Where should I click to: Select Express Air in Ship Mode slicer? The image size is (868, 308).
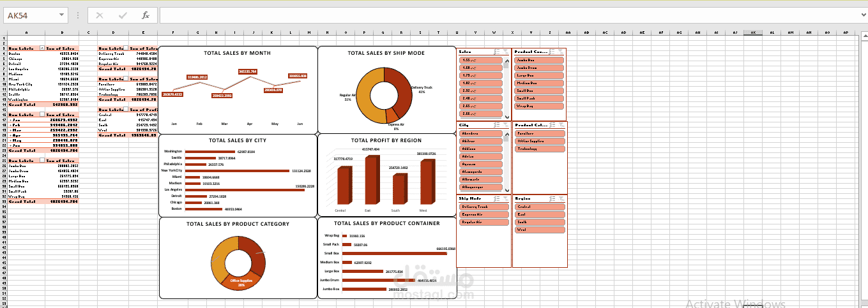tap(483, 214)
